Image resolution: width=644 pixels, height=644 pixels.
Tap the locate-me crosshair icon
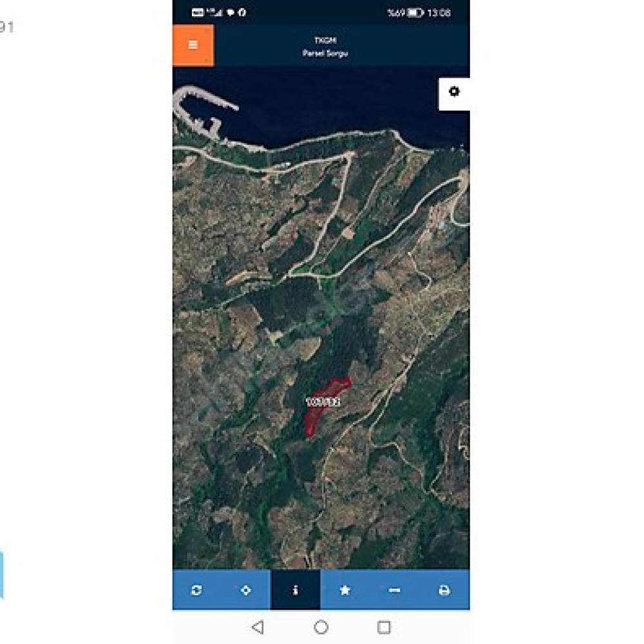pyautogui.click(x=245, y=590)
